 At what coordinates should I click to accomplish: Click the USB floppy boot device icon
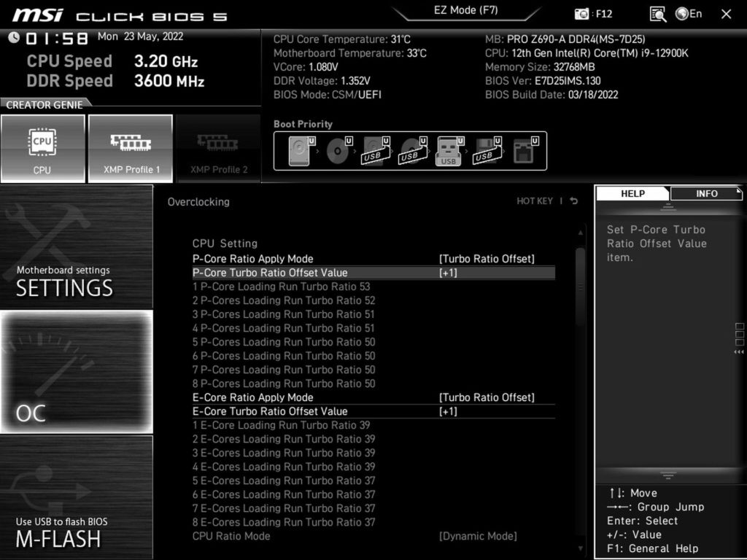pyautogui.click(x=487, y=151)
